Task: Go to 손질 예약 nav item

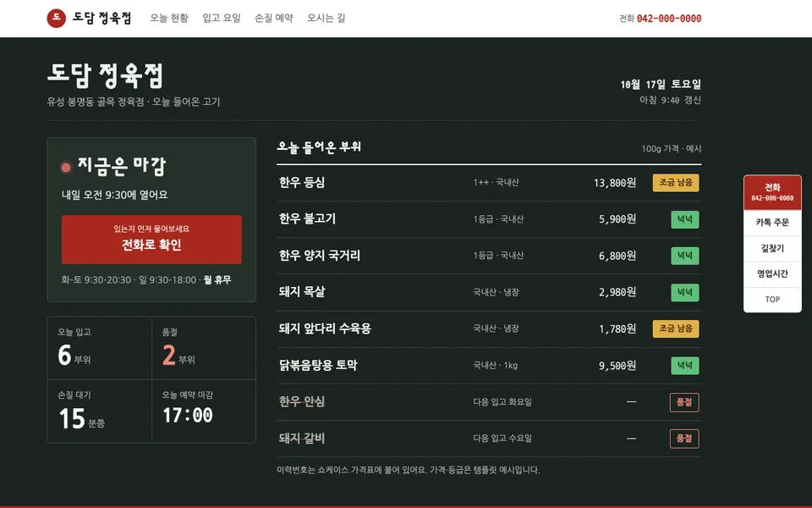Action: click(274, 18)
